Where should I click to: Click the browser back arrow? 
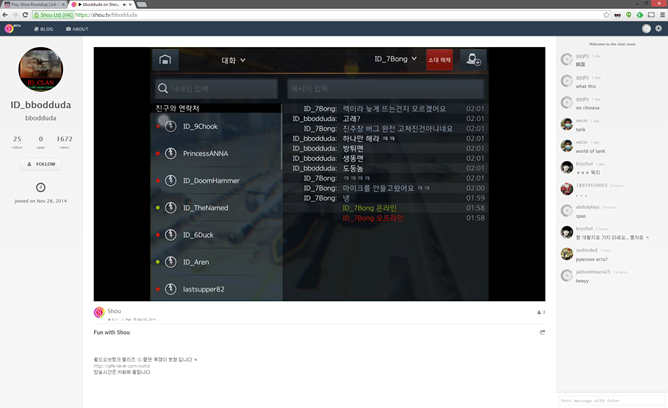pos(5,15)
